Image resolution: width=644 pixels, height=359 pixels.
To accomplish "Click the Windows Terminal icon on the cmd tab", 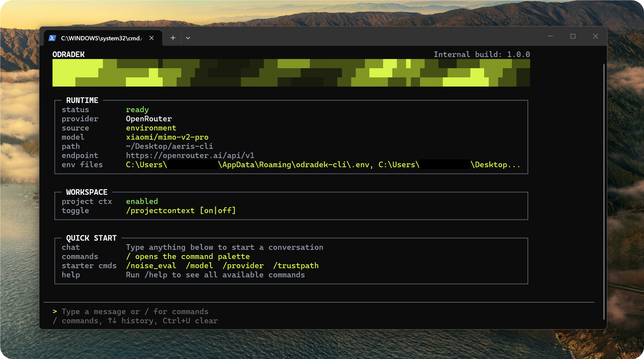I will coord(53,38).
